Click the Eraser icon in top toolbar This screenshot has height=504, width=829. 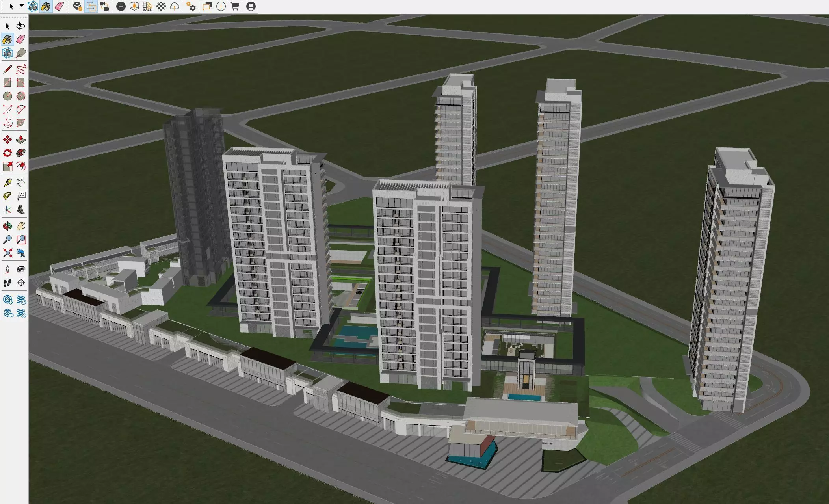click(x=59, y=6)
